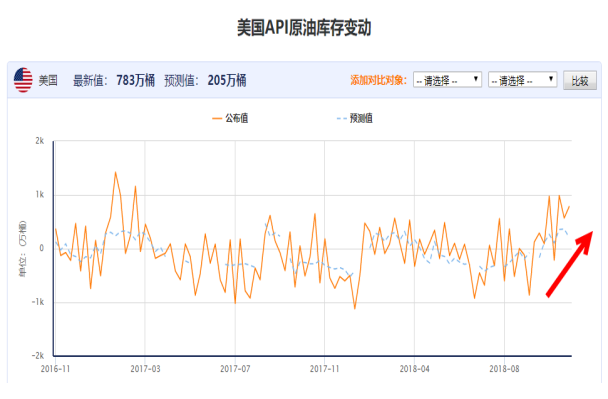
Task: Click the 2017-03 x-axis label
Action: [145, 368]
